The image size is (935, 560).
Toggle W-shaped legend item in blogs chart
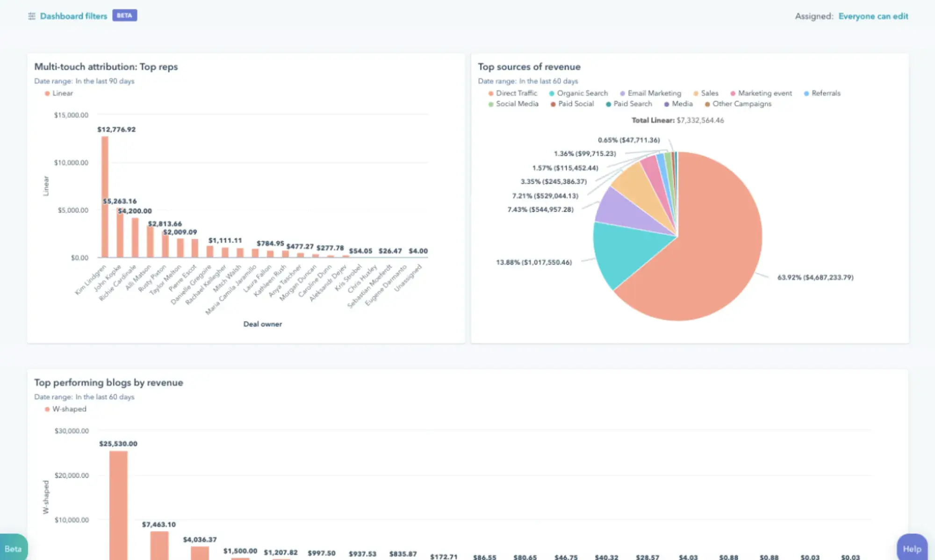point(65,409)
